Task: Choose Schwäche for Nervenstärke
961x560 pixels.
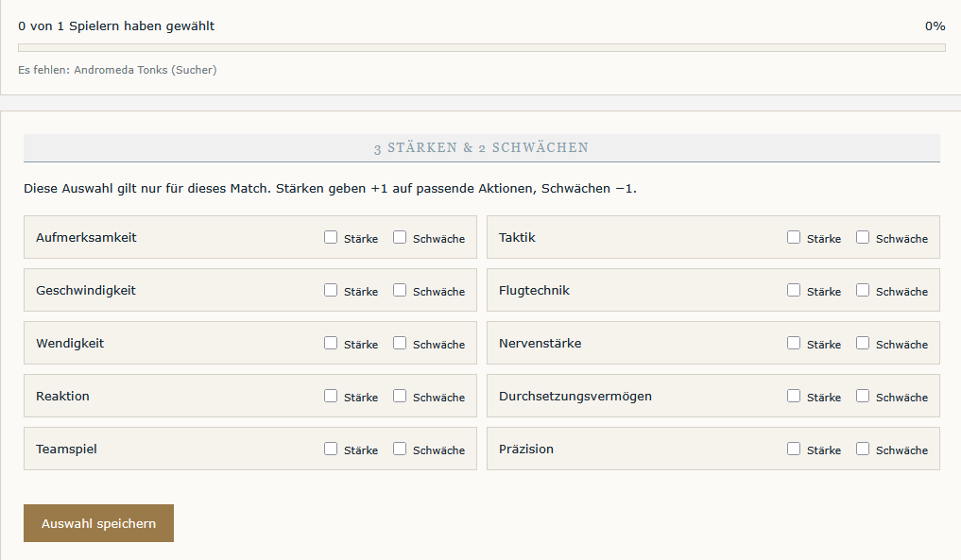Action: pos(863,343)
